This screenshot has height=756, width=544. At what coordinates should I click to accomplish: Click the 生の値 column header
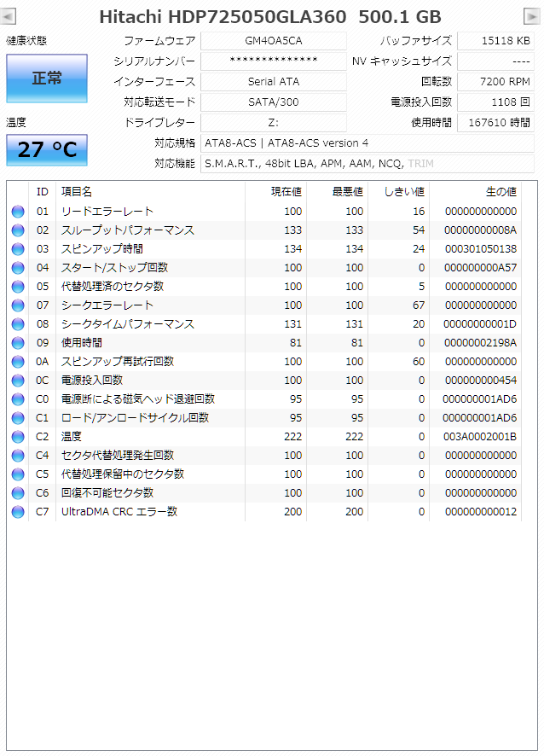pyautogui.click(x=475, y=192)
